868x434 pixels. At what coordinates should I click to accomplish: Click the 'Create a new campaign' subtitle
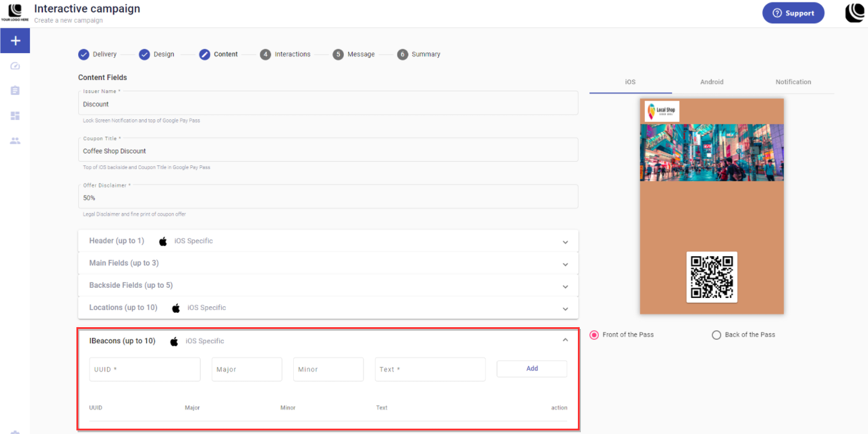(69, 20)
